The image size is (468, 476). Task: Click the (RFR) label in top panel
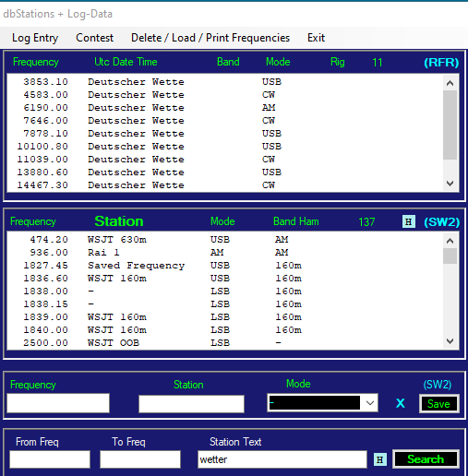point(441,63)
